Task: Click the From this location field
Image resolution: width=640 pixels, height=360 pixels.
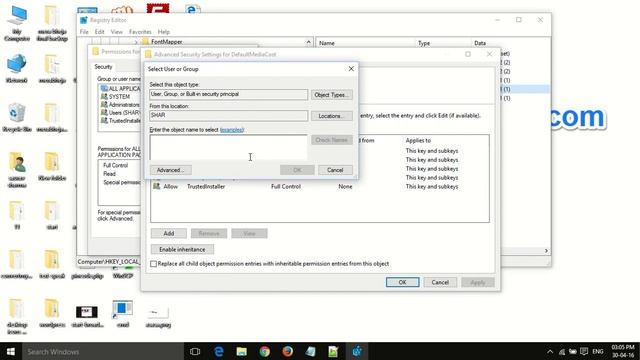Action: point(228,116)
